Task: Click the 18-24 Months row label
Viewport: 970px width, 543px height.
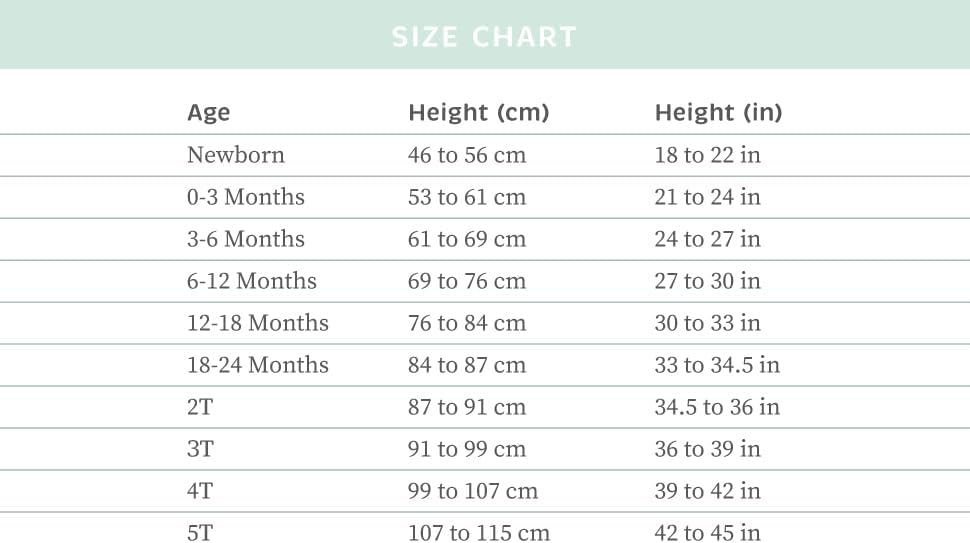Action: (257, 365)
